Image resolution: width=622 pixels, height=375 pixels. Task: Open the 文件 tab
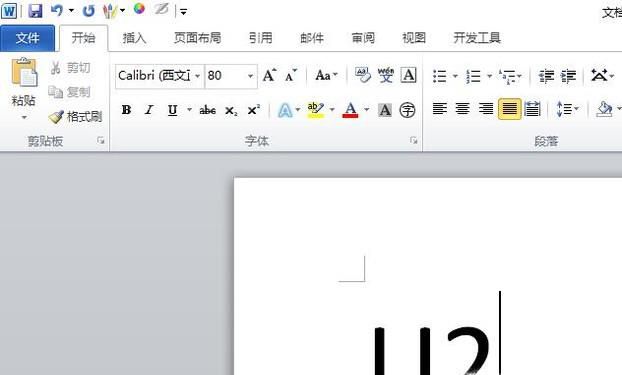point(27,38)
